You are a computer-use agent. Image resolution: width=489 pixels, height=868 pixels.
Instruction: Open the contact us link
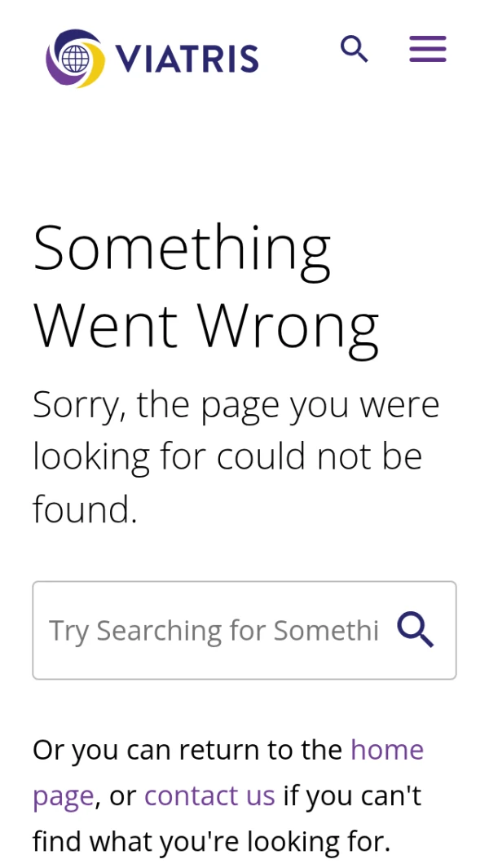point(209,795)
